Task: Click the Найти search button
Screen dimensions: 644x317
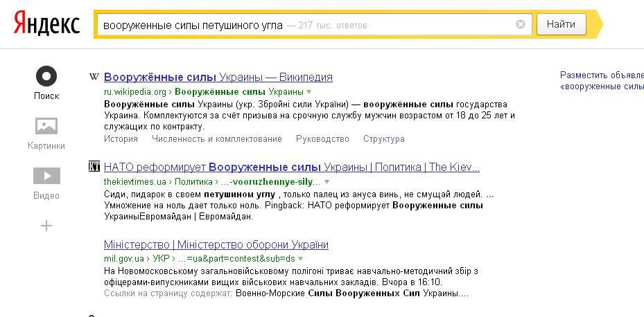Action: pos(561,24)
